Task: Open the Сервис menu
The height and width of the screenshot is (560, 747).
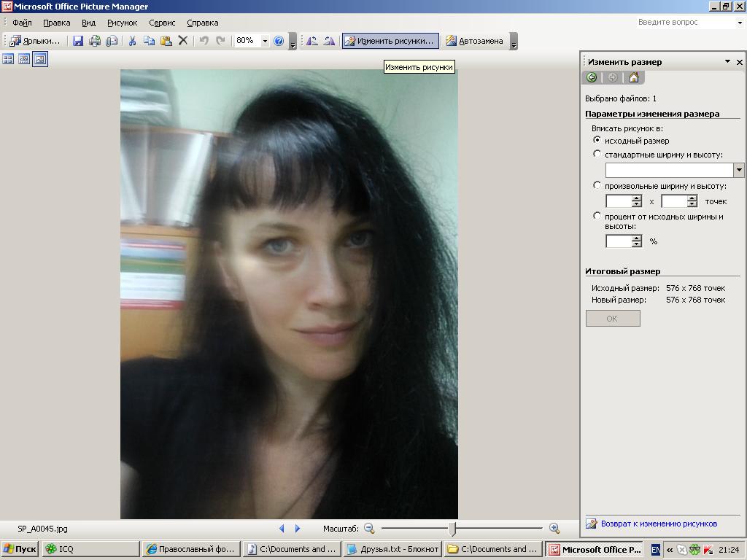Action: click(162, 23)
